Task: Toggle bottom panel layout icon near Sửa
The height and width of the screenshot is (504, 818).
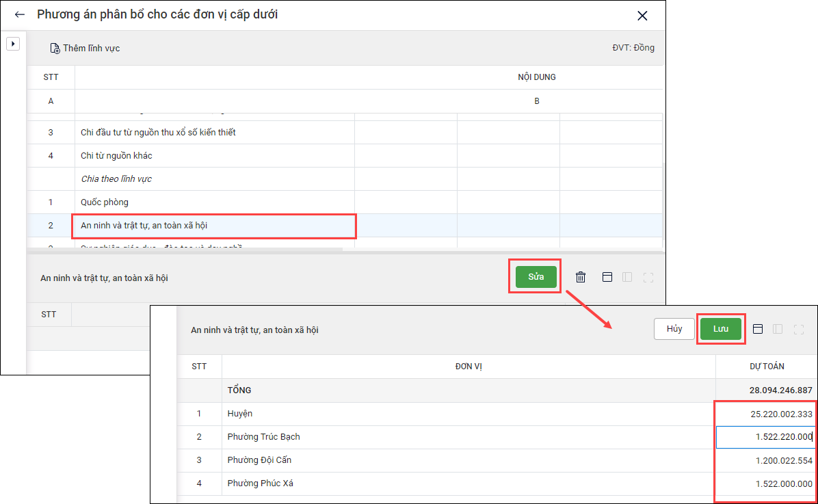Action: point(607,277)
